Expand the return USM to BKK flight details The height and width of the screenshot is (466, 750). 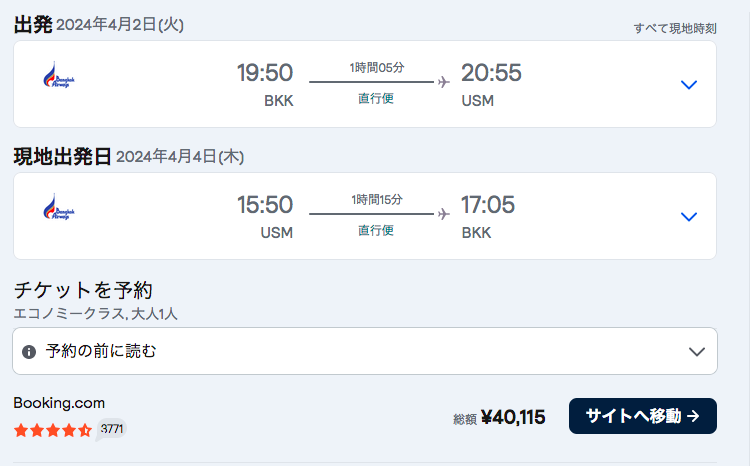click(x=688, y=217)
